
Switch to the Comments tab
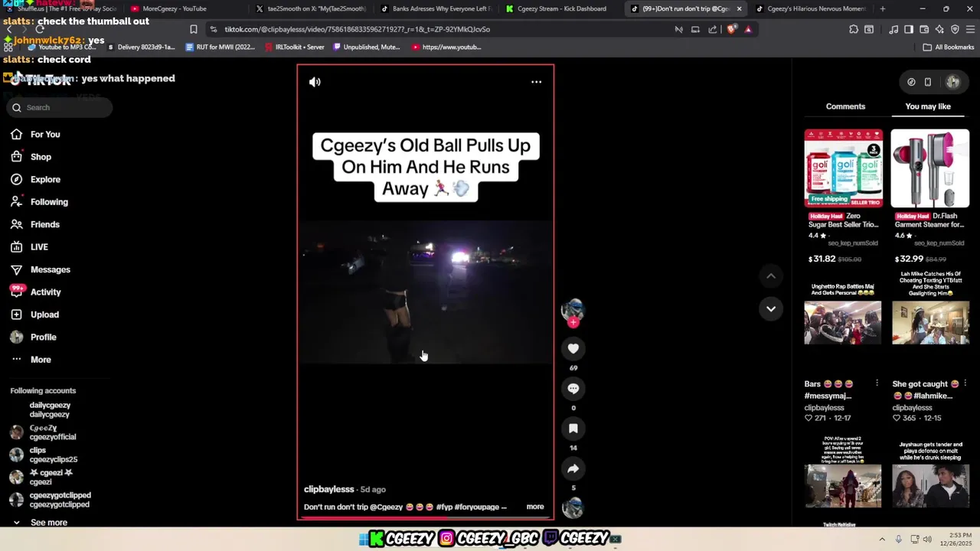click(x=845, y=106)
